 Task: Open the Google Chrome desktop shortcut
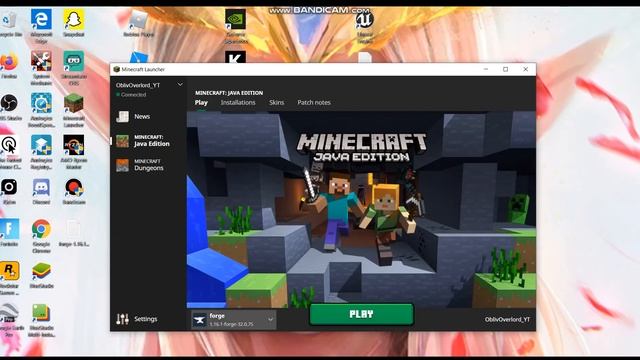(41, 236)
